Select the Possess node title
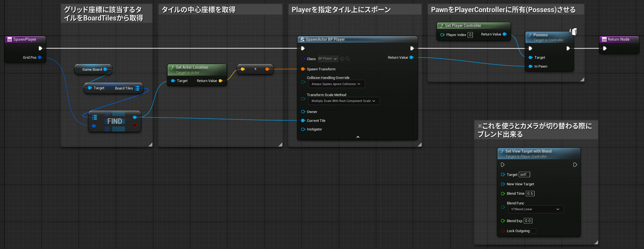 point(541,35)
